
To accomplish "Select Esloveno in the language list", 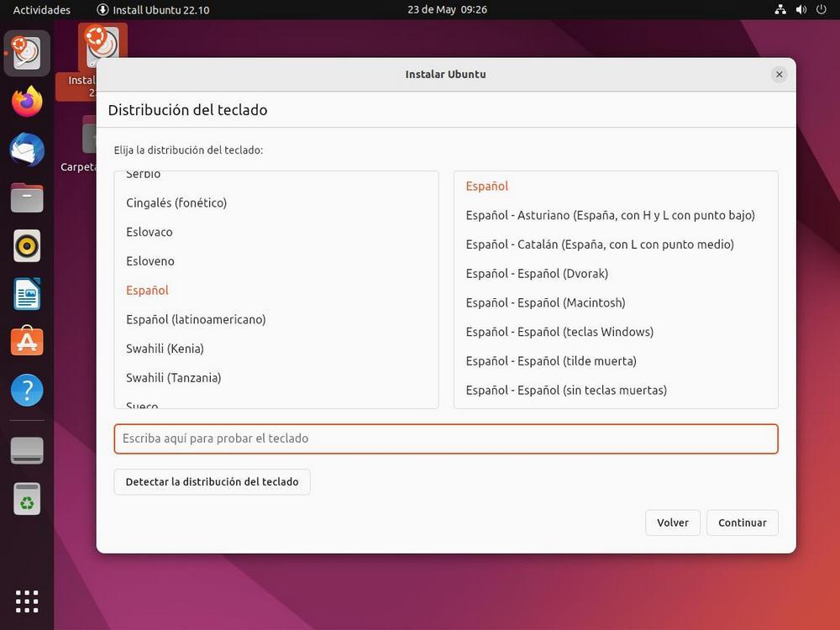I will click(x=276, y=261).
